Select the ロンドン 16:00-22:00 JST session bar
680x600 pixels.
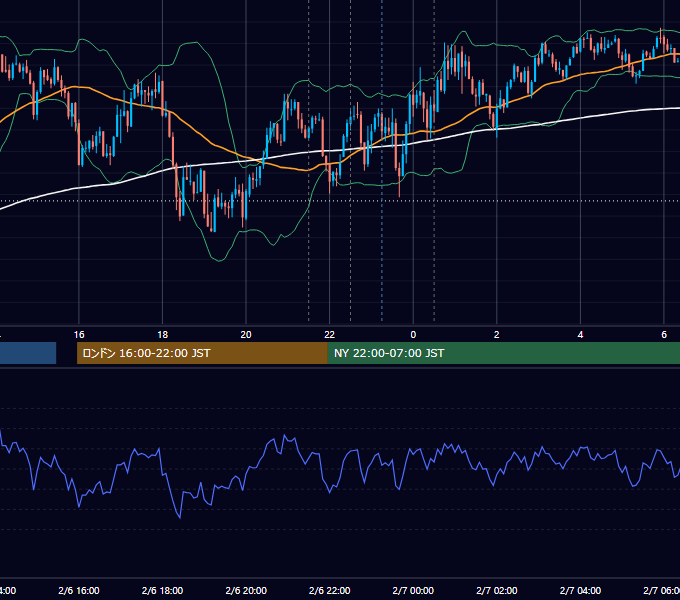(x=202, y=353)
